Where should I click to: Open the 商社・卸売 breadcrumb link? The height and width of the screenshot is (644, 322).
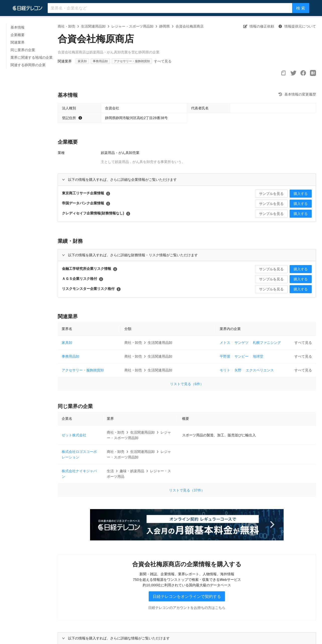pyautogui.click(x=66, y=26)
